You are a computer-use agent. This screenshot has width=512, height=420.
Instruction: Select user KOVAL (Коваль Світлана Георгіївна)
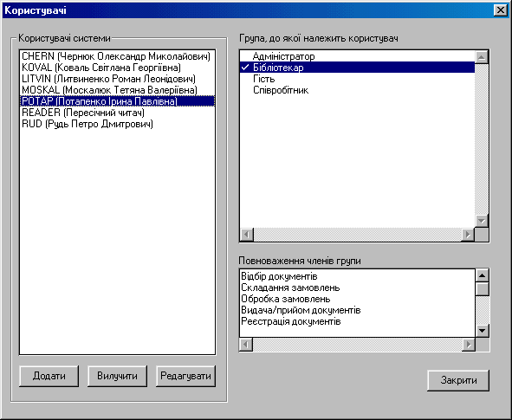117,68
